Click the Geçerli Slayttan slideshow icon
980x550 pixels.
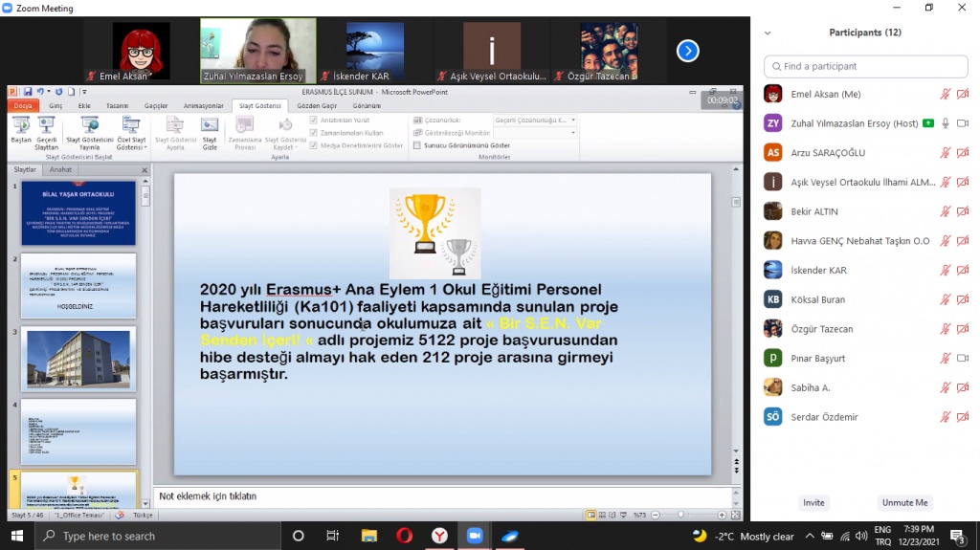pyautogui.click(x=47, y=129)
